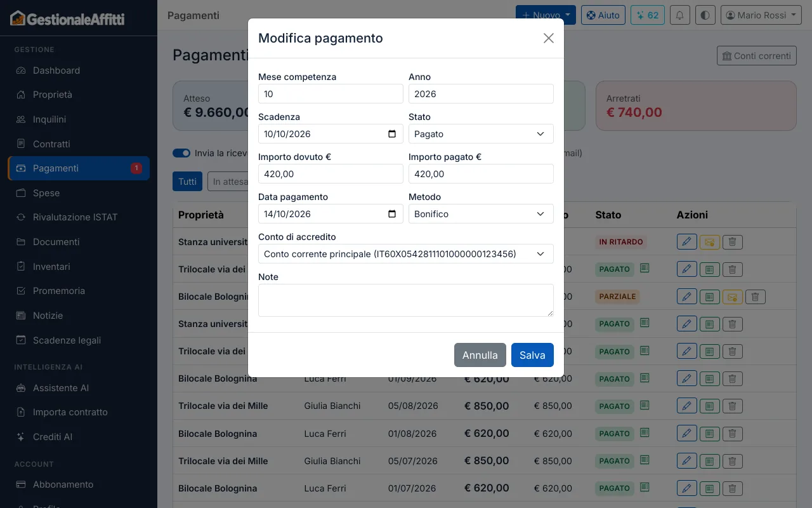This screenshot has width=812, height=508.
Task: Edit the IN RITARDO payment row
Action: [x=686, y=242]
